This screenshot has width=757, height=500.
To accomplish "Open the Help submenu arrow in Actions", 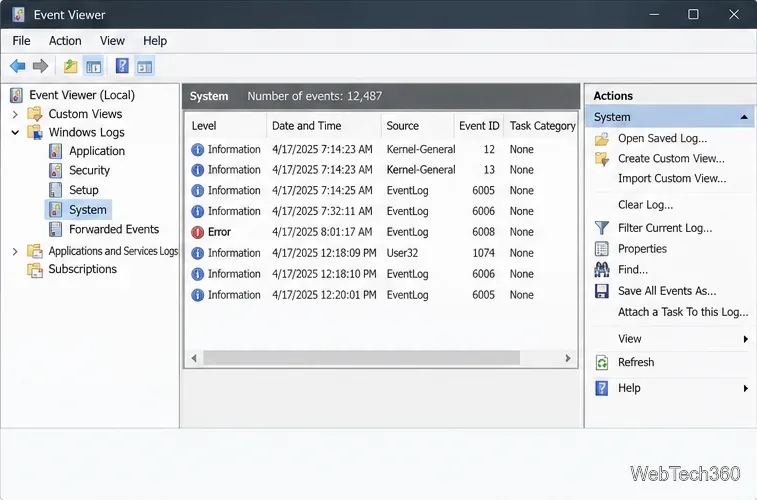I will [746, 389].
